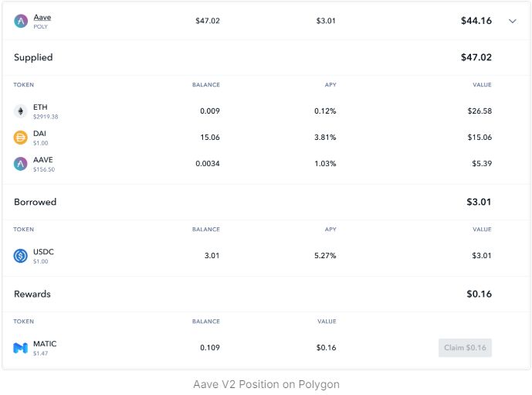532x395 pixels.
Task: Select the Rewards section header
Action: point(32,294)
